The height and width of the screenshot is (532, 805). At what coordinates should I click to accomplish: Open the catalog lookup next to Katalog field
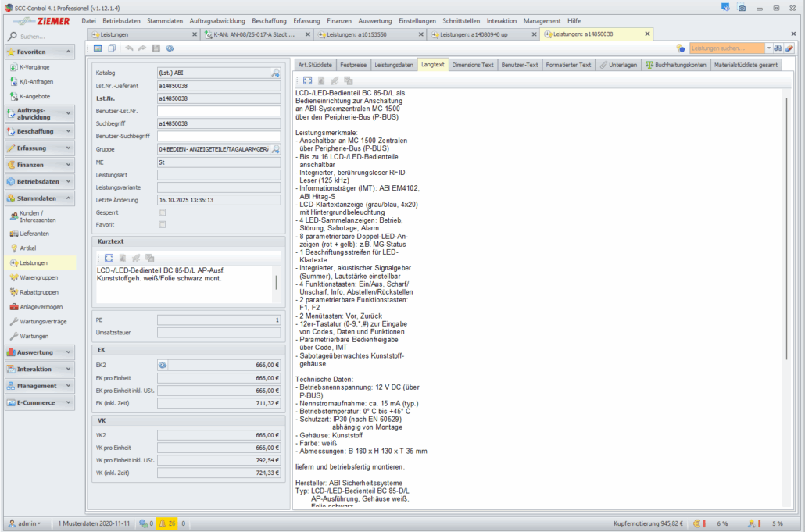click(275, 73)
